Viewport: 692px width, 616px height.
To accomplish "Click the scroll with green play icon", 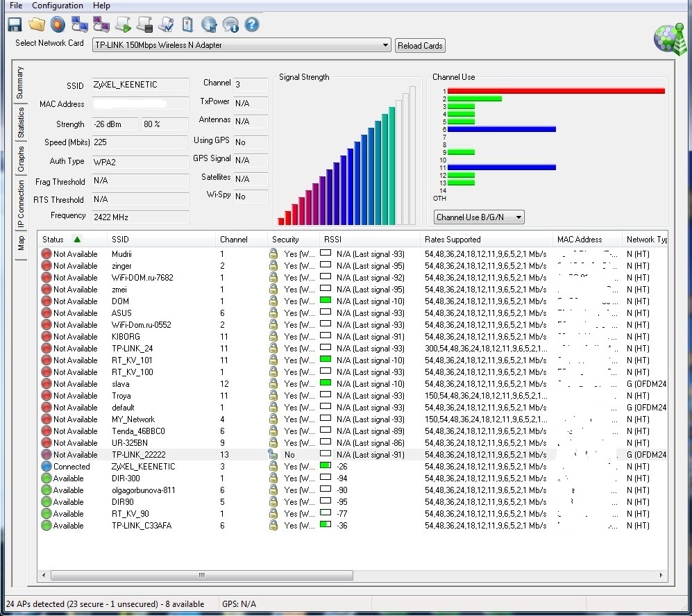I will pos(123,25).
